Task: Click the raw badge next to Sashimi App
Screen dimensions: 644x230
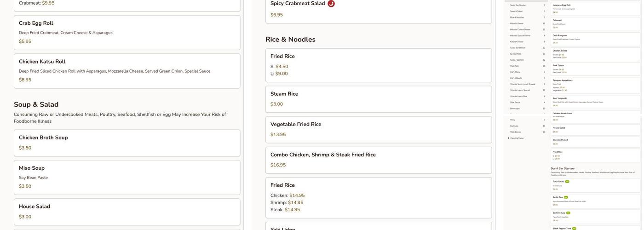Action: (x=568, y=213)
